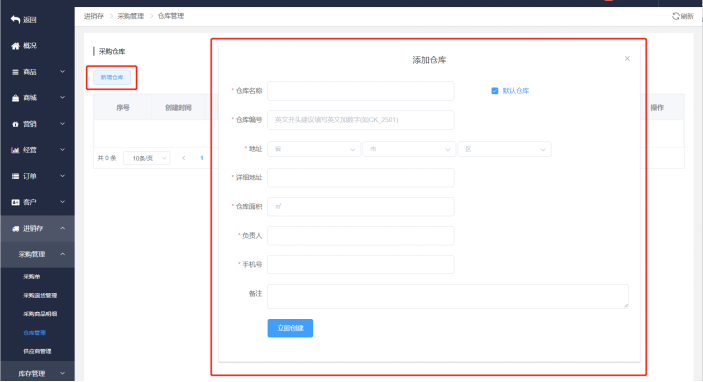The width and height of the screenshot is (703, 382).
Task: Focus the 负责人 input field
Action: tap(361, 236)
